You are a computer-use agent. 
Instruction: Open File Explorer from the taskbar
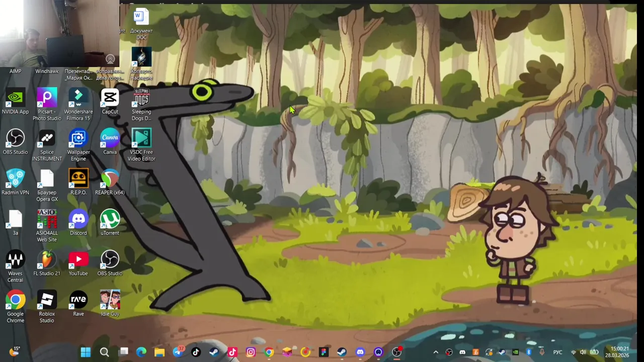click(x=159, y=352)
